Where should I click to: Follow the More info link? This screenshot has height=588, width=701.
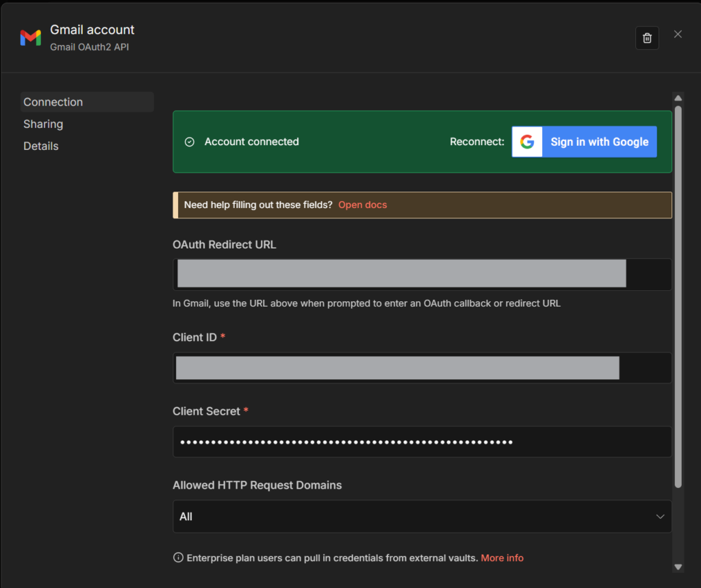click(502, 558)
